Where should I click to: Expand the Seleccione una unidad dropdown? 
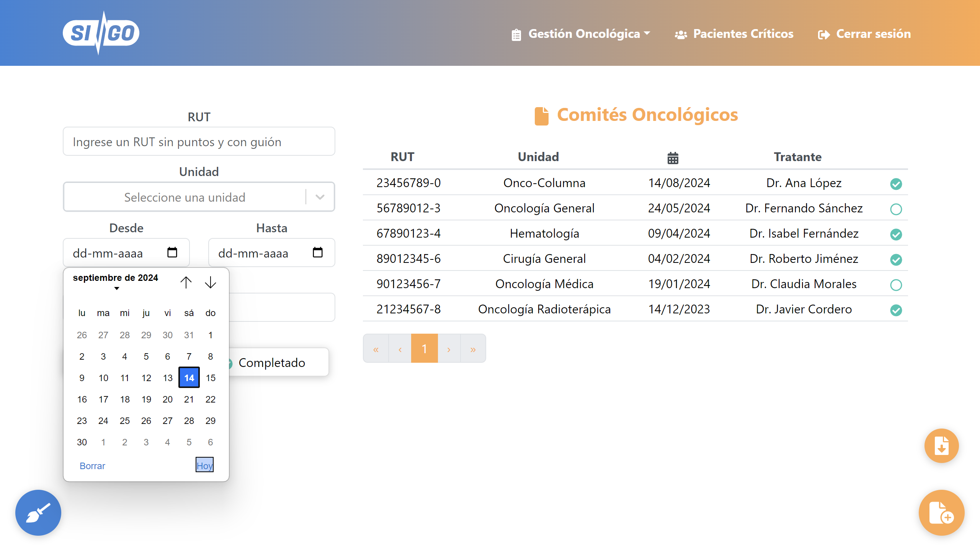(x=199, y=197)
